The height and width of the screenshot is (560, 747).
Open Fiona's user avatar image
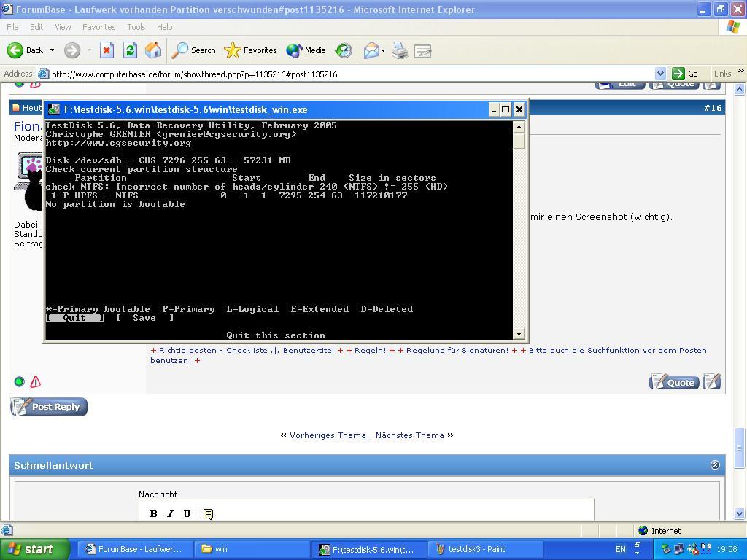pos(28,182)
